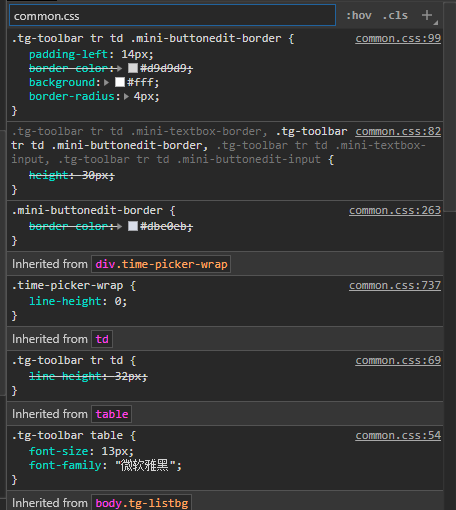Click the plus icon to add new style rule
This screenshot has height=510, width=456.
tap(427, 15)
